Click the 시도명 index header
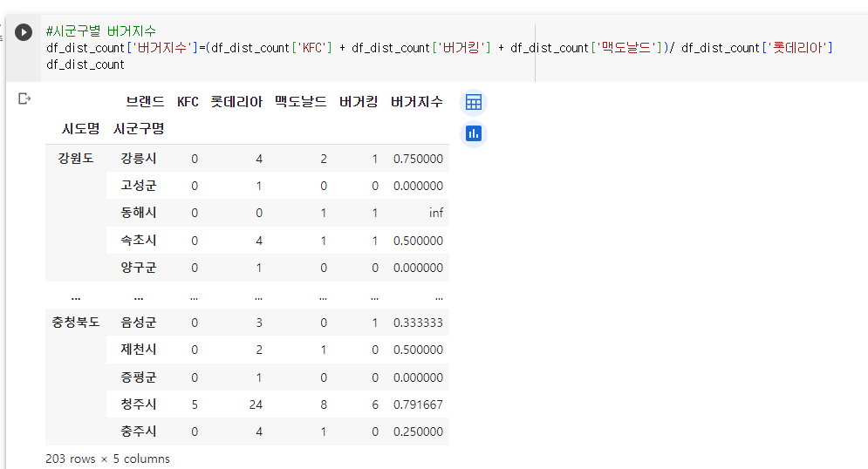 [x=81, y=129]
